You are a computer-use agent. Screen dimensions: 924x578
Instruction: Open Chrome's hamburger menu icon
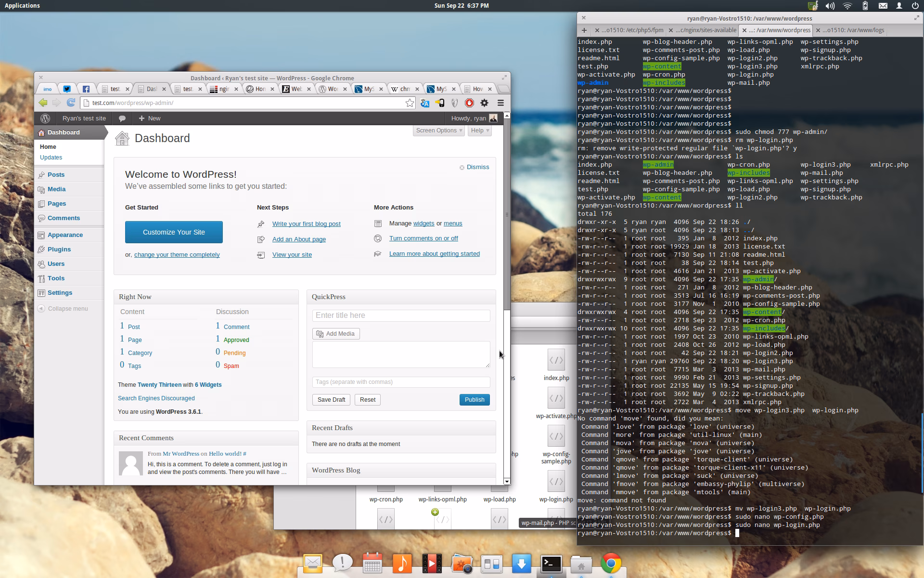coord(500,103)
